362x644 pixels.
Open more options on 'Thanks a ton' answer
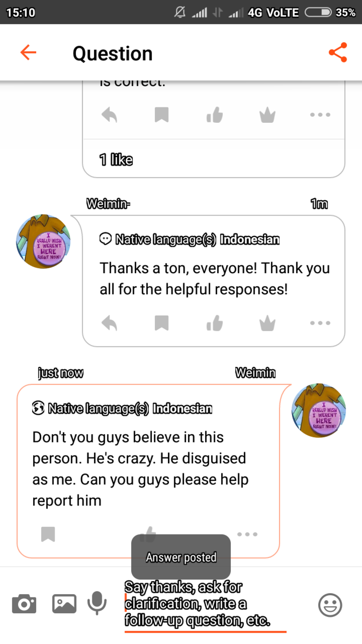[x=320, y=323]
